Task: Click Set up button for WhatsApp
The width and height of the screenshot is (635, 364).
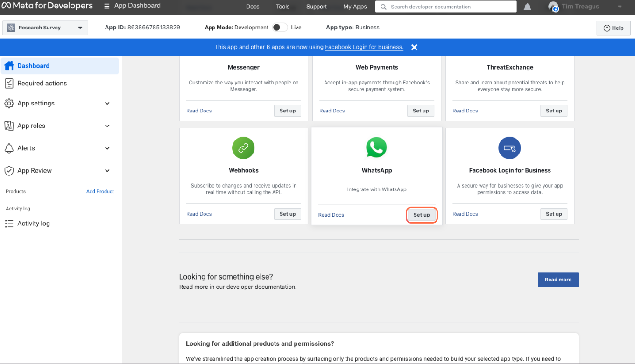Action: 421,215
